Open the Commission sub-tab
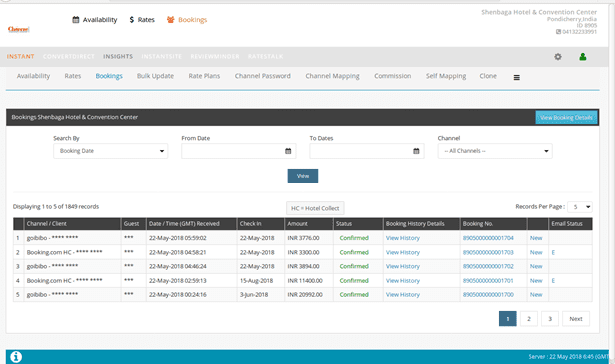This screenshot has width=615, height=364. click(x=393, y=76)
